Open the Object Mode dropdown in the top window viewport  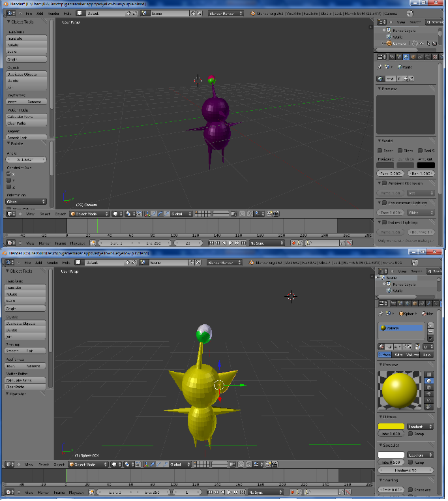(x=89, y=214)
